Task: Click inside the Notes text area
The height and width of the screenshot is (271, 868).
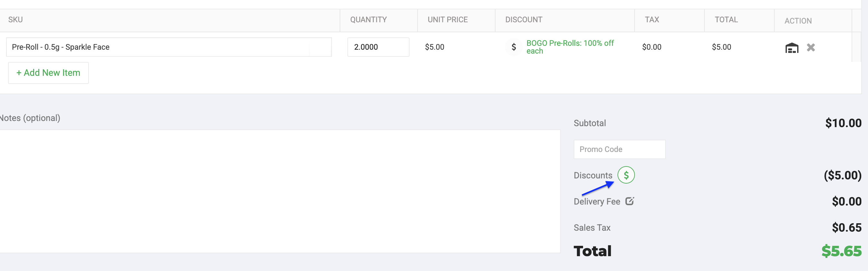Action: tap(280, 191)
